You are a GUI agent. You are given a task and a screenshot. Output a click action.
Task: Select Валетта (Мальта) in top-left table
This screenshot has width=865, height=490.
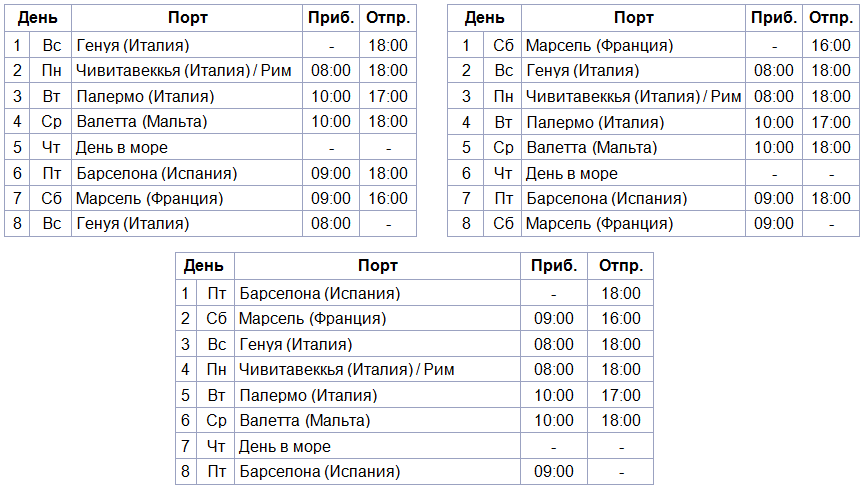point(142,122)
